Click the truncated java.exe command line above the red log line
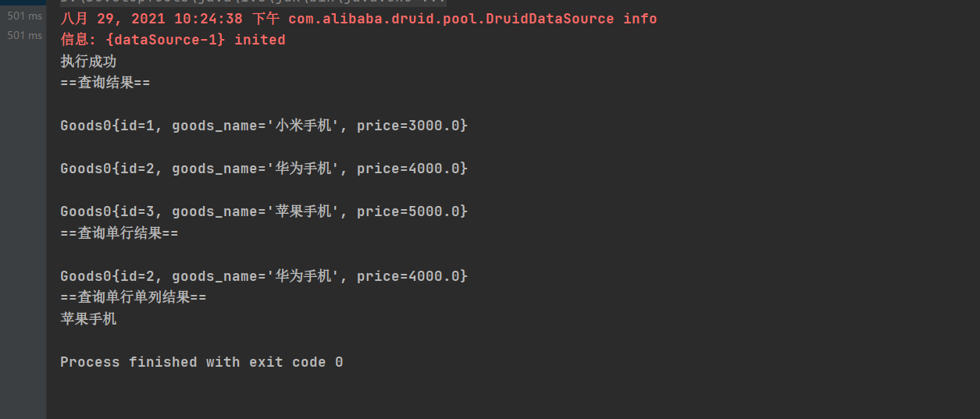 [254, 2]
